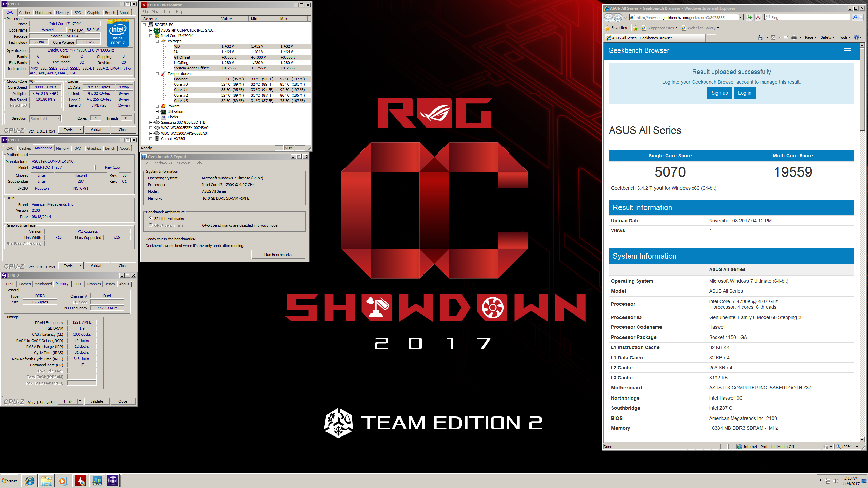The image size is (868, 488).
Task: Open the Bench tab in top CPU-Z window
Action: click(110, 13)
